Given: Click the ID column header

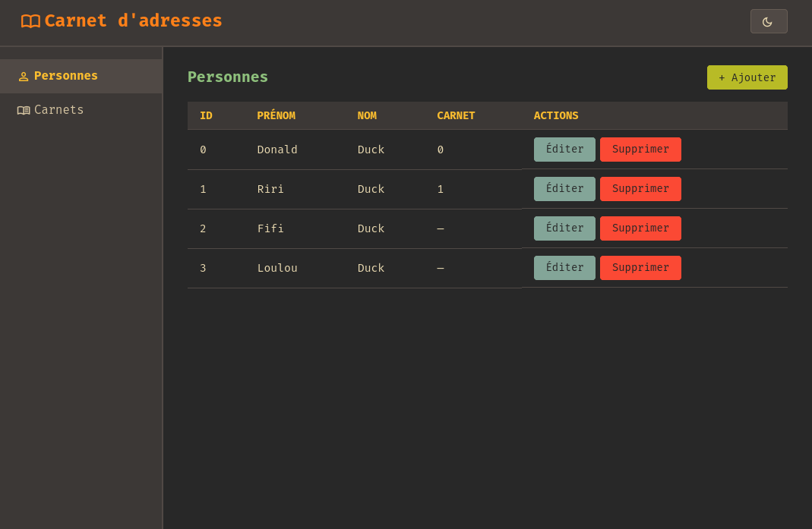Looking at the screenshot, I should (206, 115).
